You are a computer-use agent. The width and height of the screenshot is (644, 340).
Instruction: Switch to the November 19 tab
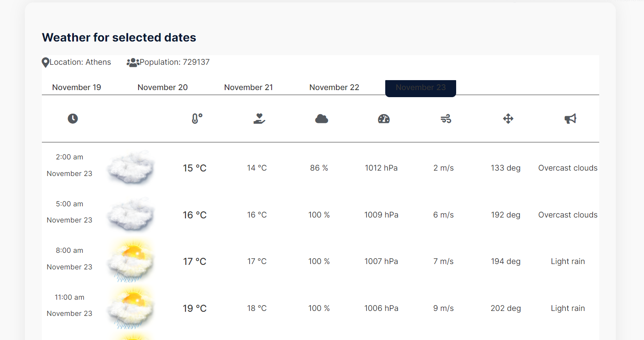pyautogui.click(x=77, y=88)
